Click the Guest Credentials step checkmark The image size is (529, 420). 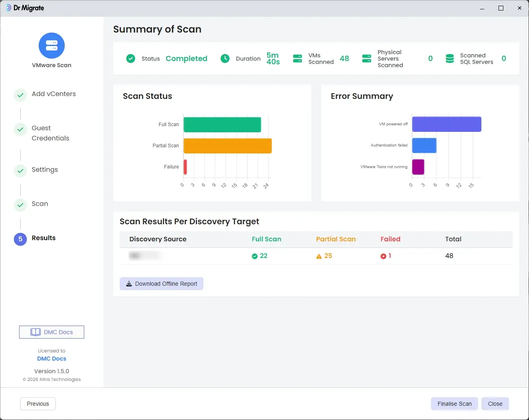tap(20, 129)
